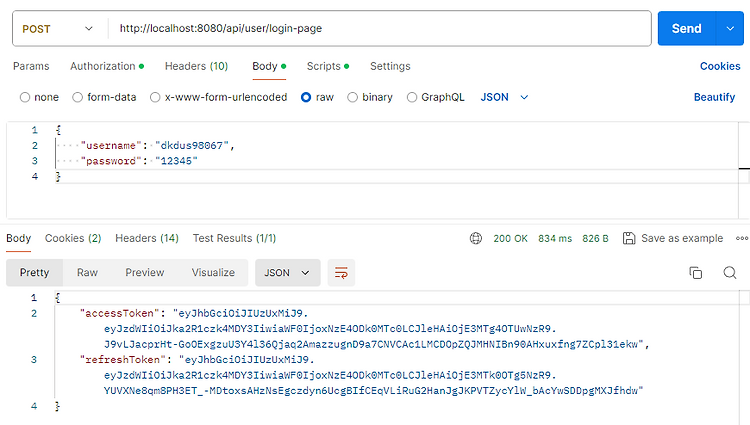This screenshot has width=750, height=425.
Task: Select the binary radio button
Action: pos(353,98)
